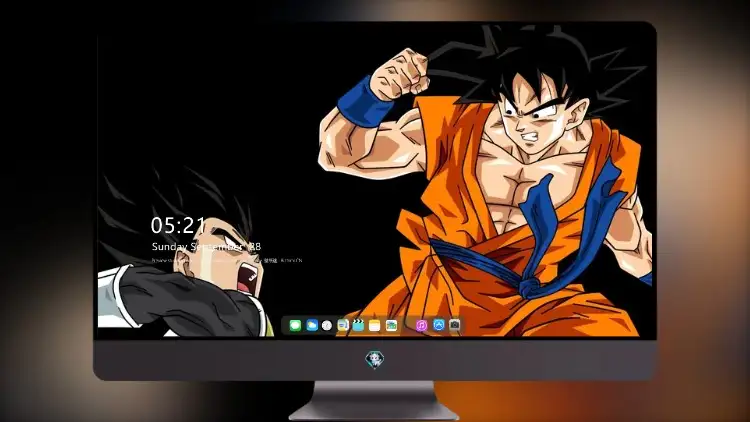
Task: Click the logo badge on the monitor chin
Action: tap(375, 360)
